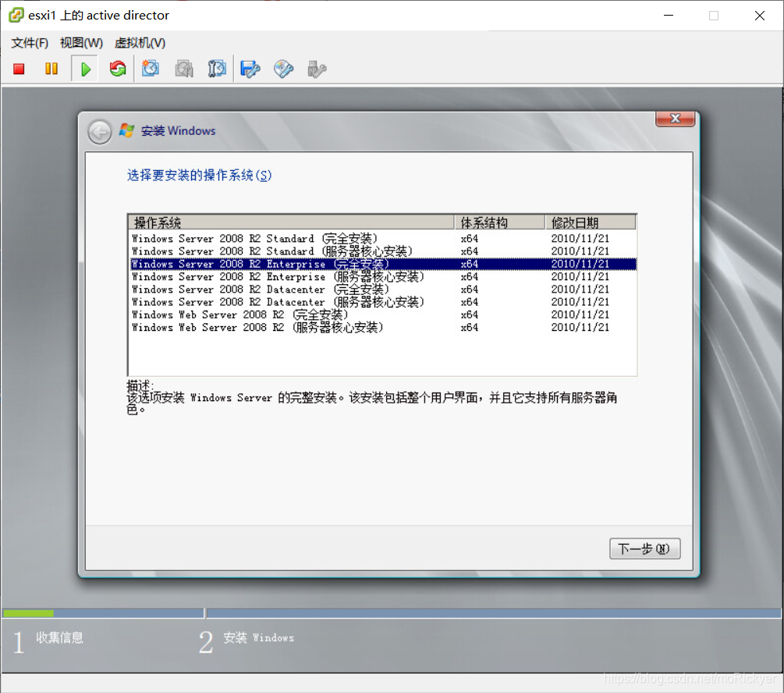Revert to snapshot icon in toolbar
This screenshot has width=784, height=693.
184,69
